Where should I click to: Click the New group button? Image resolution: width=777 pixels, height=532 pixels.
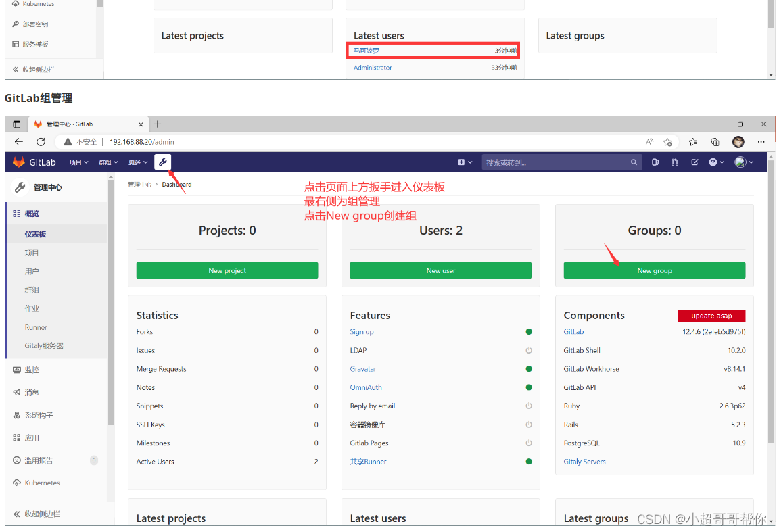(x=654, y=270)
